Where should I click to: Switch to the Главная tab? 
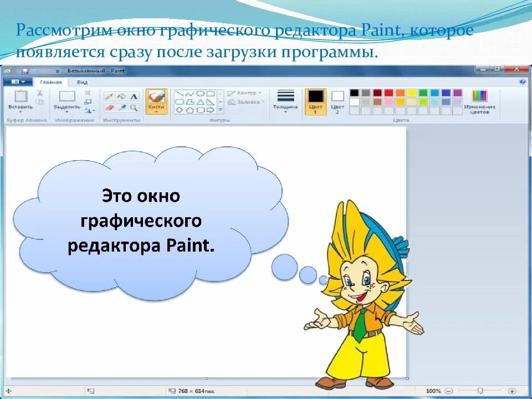(x=50, y=82)
